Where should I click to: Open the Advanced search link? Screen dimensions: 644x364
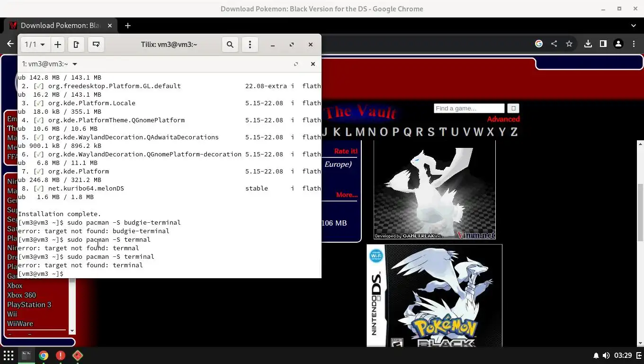pos(503,119)
